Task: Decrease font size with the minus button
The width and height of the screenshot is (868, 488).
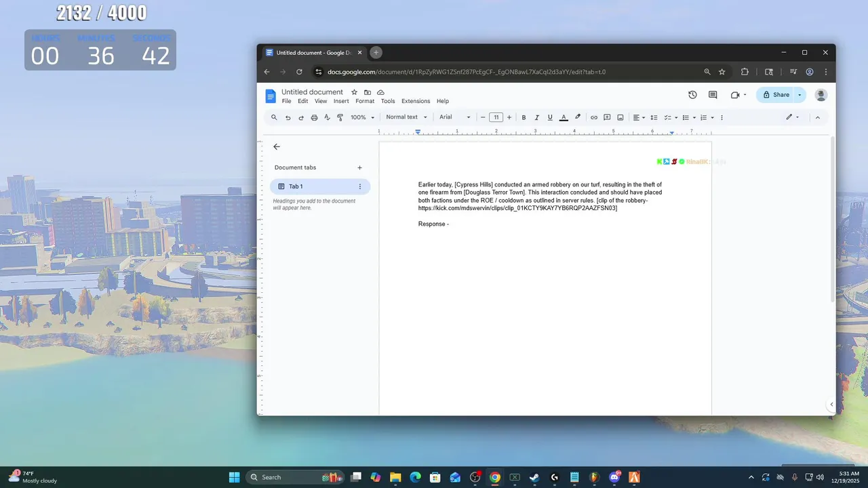Action: (x=483, y=117)
